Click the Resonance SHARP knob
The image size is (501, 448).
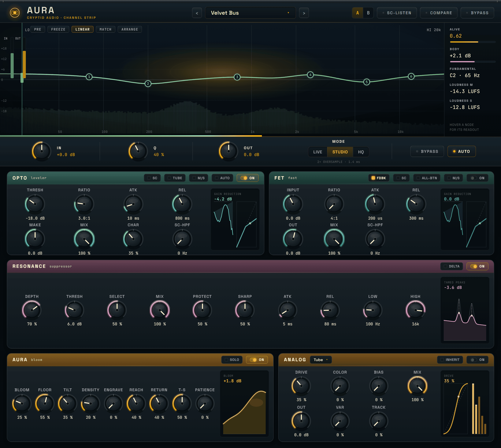point(245,310)
